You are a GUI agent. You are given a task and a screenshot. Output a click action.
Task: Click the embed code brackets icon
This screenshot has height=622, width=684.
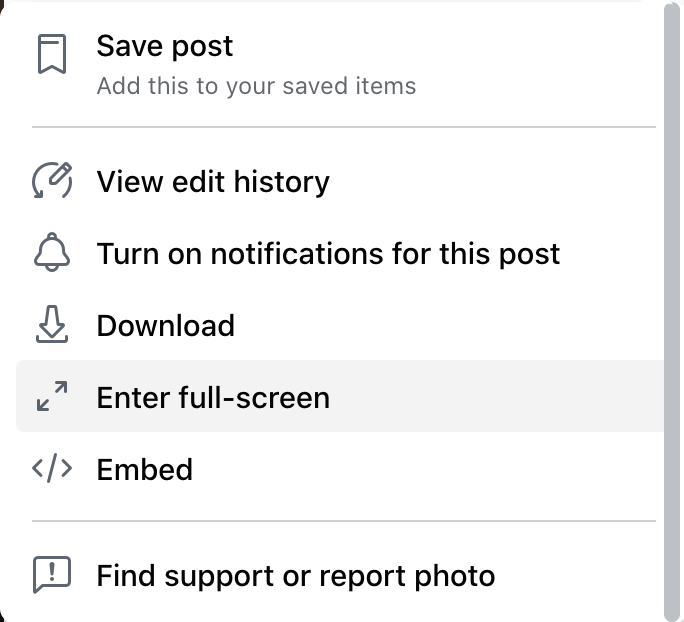[52, 468]
